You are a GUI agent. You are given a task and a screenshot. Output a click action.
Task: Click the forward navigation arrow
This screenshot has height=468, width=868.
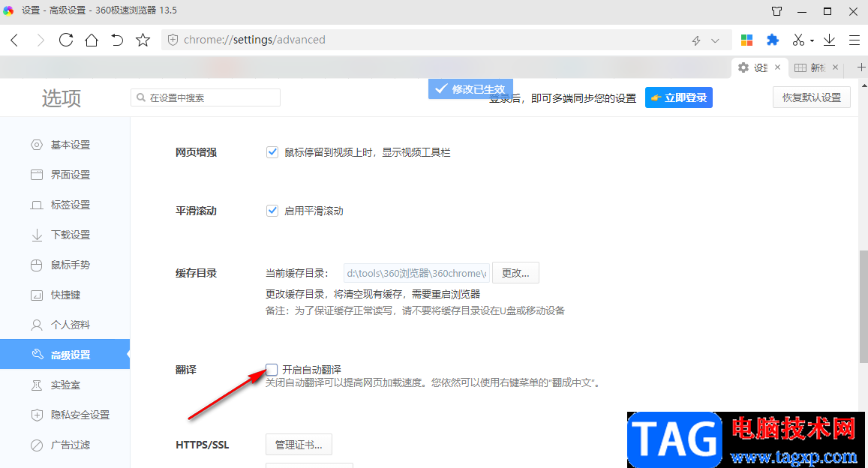[40, 40]
